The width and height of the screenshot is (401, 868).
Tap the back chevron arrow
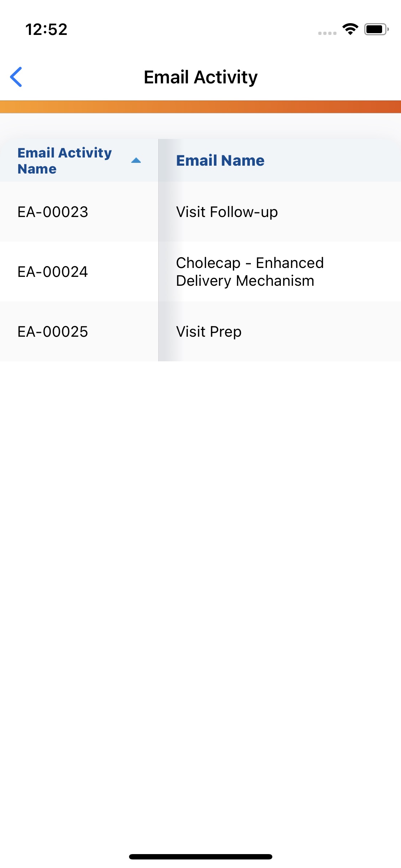[x=16, y=77]
